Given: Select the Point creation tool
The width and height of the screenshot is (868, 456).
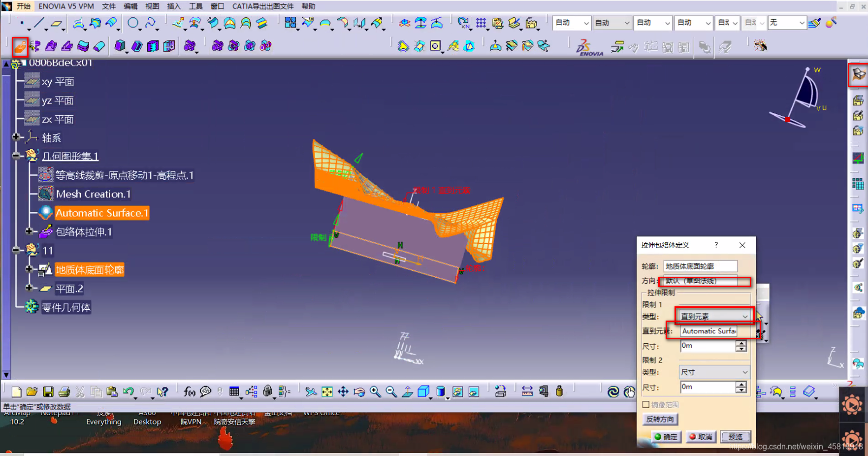Looking at the screenshot, I should pos(22,23).
